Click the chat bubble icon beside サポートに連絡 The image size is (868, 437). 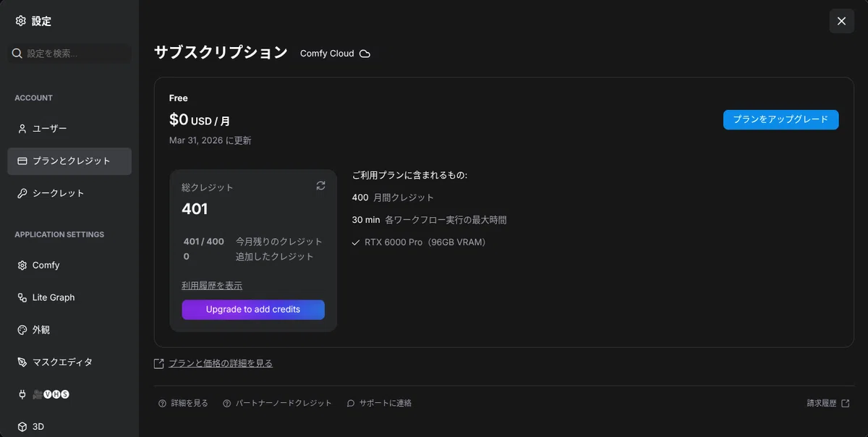351,403
